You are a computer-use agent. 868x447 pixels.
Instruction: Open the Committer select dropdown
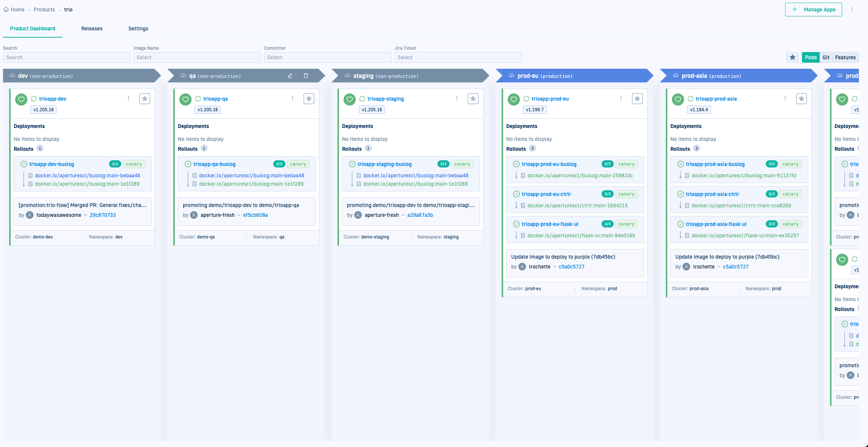tap(327, 57)
